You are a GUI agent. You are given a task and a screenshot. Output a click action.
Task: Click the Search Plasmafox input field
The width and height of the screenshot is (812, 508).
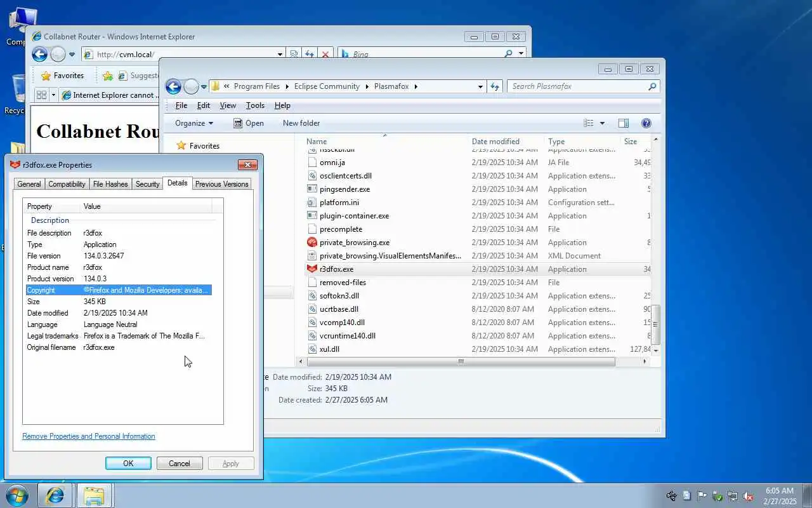pyautogui.click(x=578, y=86)
